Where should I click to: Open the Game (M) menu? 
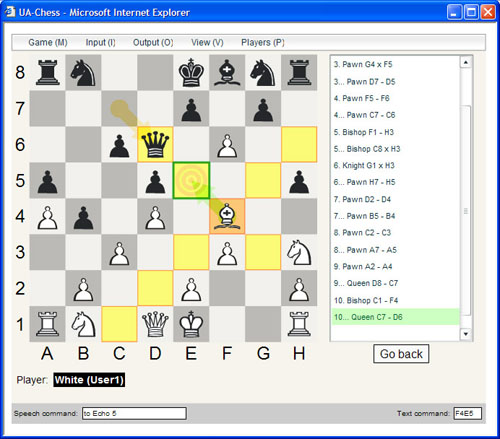[x=48, y=43]
